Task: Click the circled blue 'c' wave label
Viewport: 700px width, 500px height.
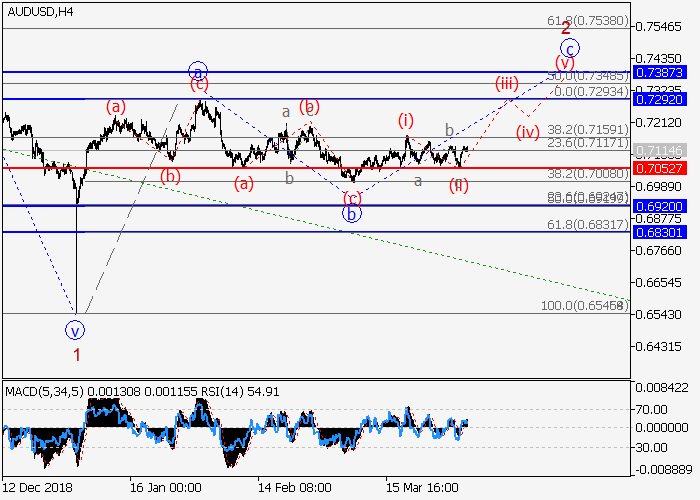Action: (569, 48)
